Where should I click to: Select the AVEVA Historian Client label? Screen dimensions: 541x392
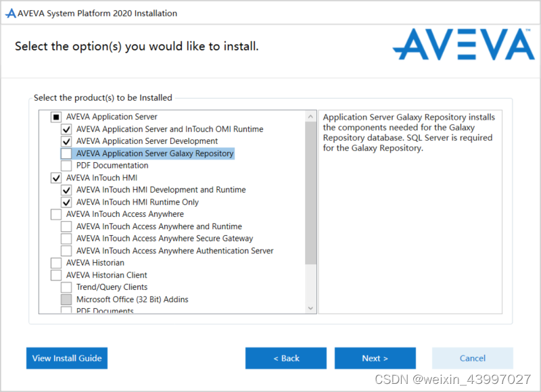click(x=107, y=275)
